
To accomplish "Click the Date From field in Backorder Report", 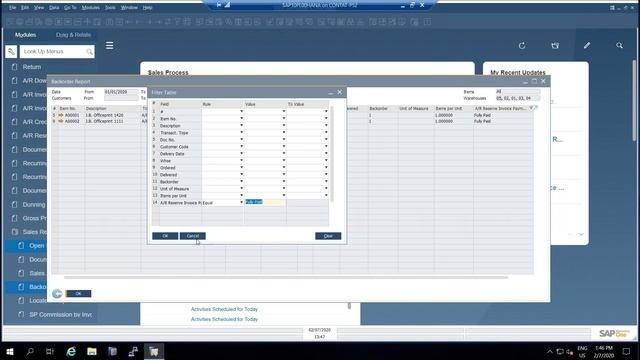I will pyautogui.click(x=121, y=92).
